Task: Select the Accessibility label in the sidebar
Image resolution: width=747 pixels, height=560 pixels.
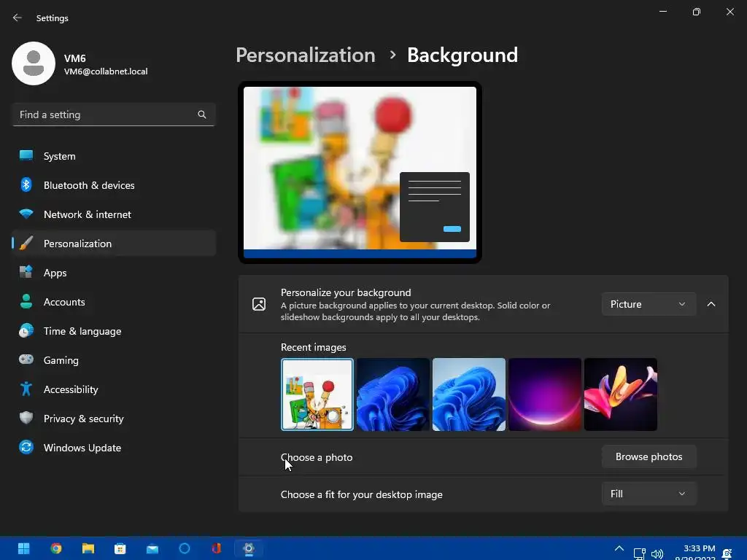Action: coord(71,389)
